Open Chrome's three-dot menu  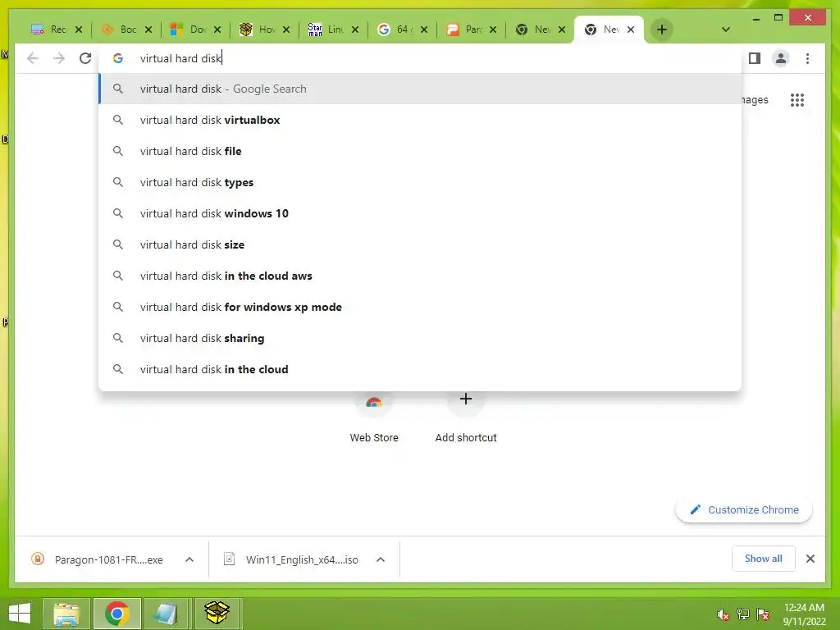click(x=807, y=58)
